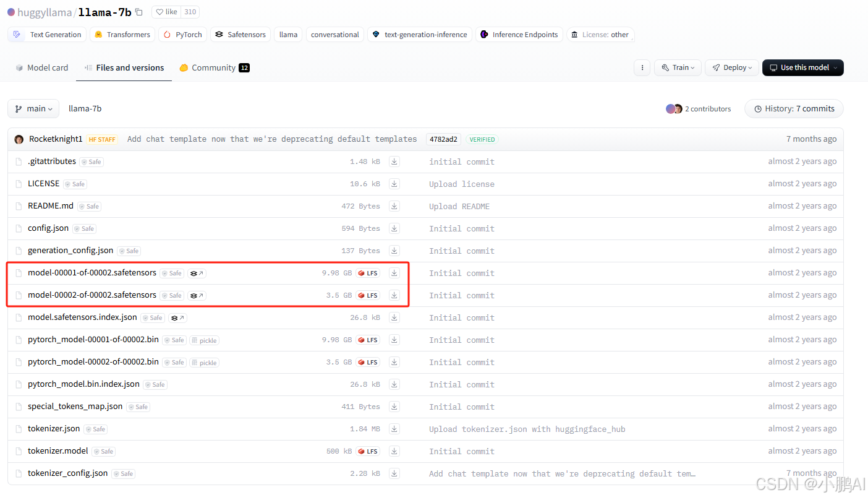The height and width of the screenshot is (500, 868).
Task: Open safetensors viewer for model-00002-of-00002
Action: (197, 295)
